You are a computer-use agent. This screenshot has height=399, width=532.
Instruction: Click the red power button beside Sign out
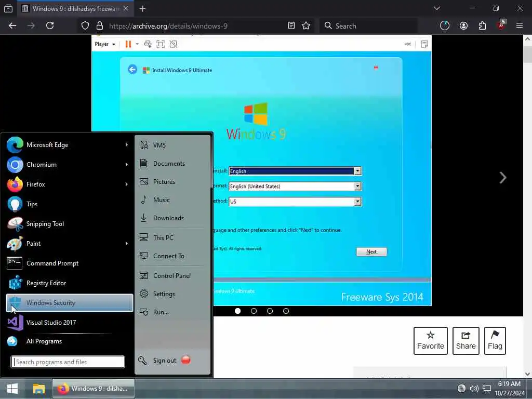[x=186, y=360]
